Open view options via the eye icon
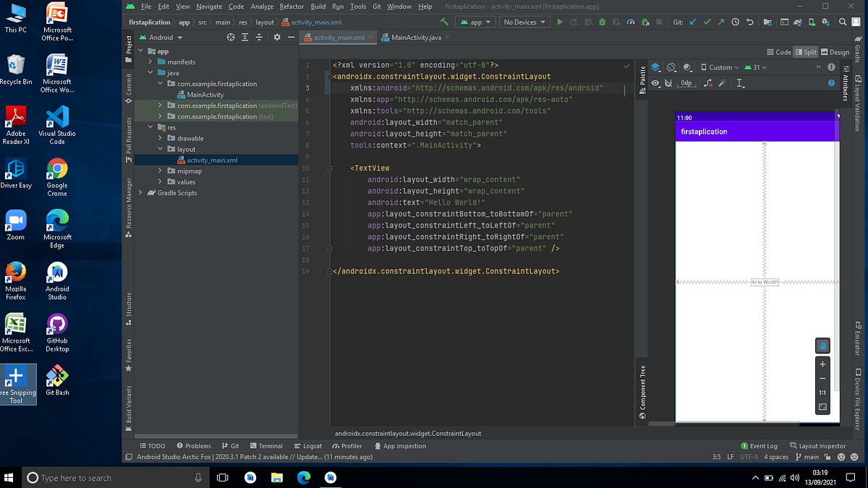Screen dimensions: 868x488 click(x=655, y=82)
